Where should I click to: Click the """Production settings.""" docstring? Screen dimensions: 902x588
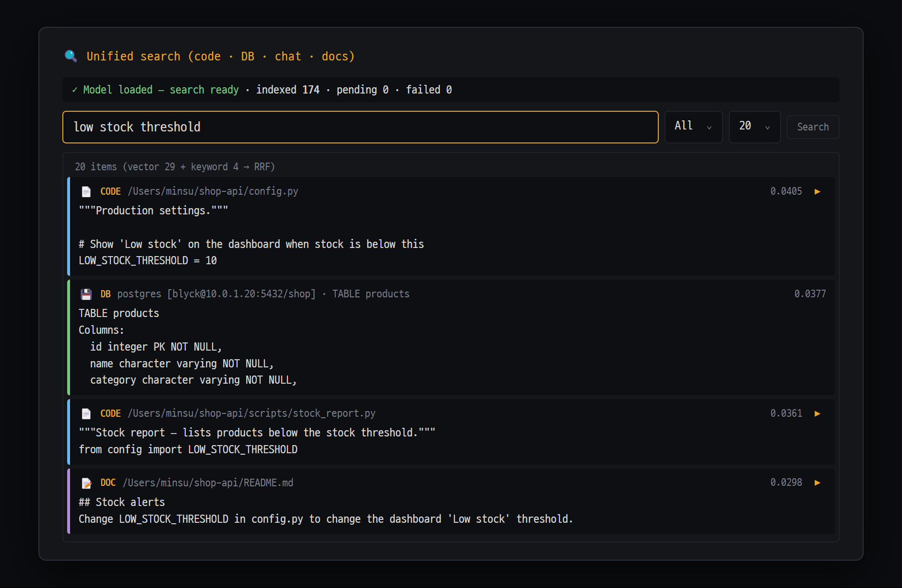(x=154, y=211)
